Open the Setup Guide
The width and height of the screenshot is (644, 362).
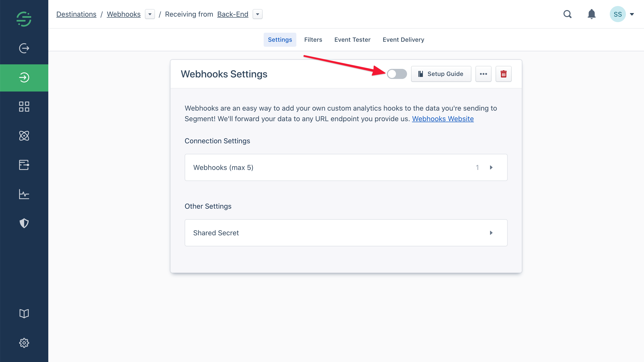[441, 74]
